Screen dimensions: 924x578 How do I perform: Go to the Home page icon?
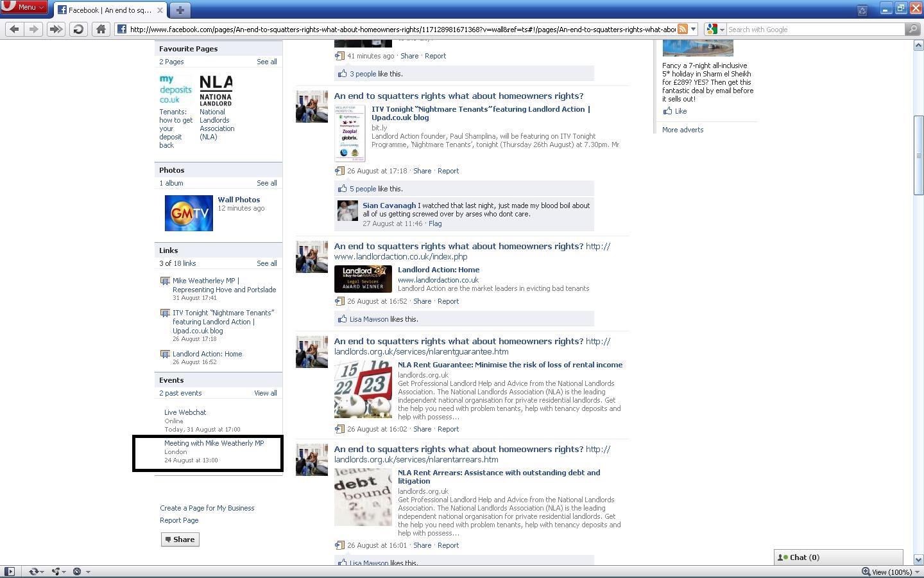(101, 29)
